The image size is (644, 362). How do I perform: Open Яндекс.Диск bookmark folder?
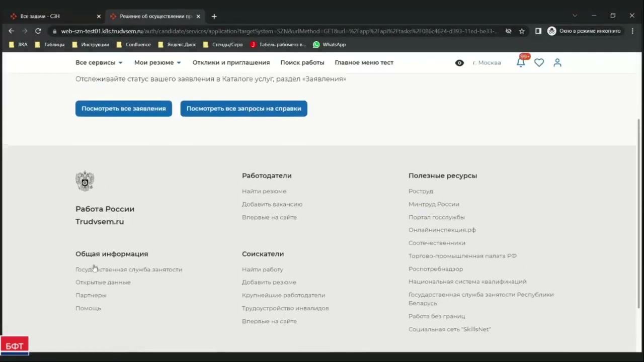pos(177,44)
